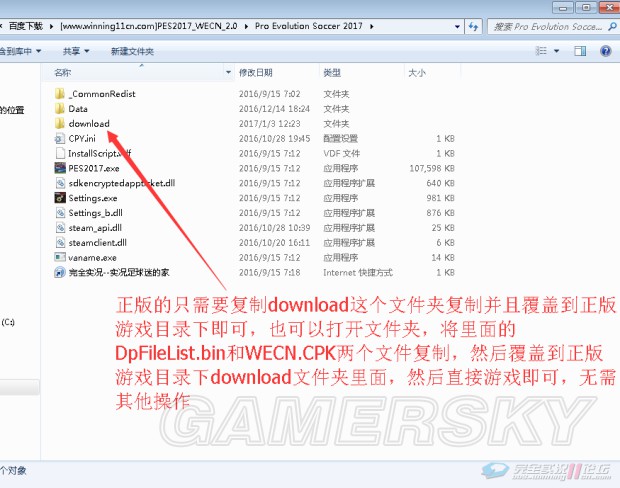Image resolution: width=620 pixels, height=488 pixels.
Task: Open the 共享 dropdown menu
Action: pyautogui.click(x=76, y=50)
